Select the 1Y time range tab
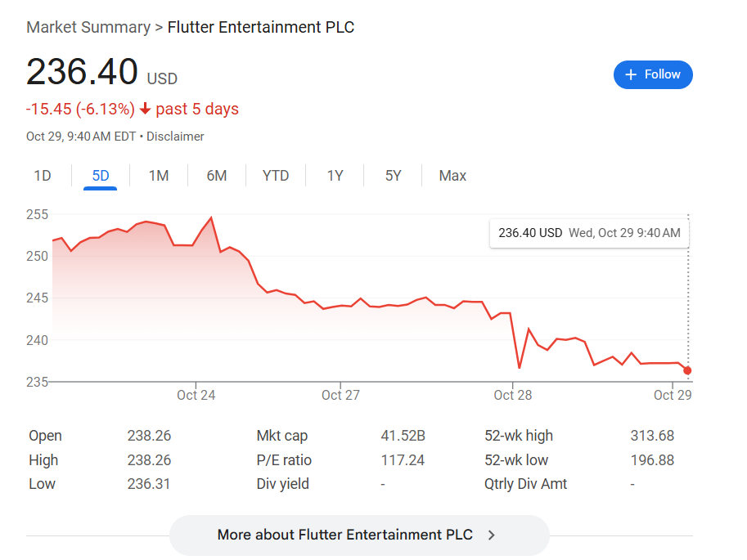The height and width of the screenshot is (560, 747). [335, 176]
